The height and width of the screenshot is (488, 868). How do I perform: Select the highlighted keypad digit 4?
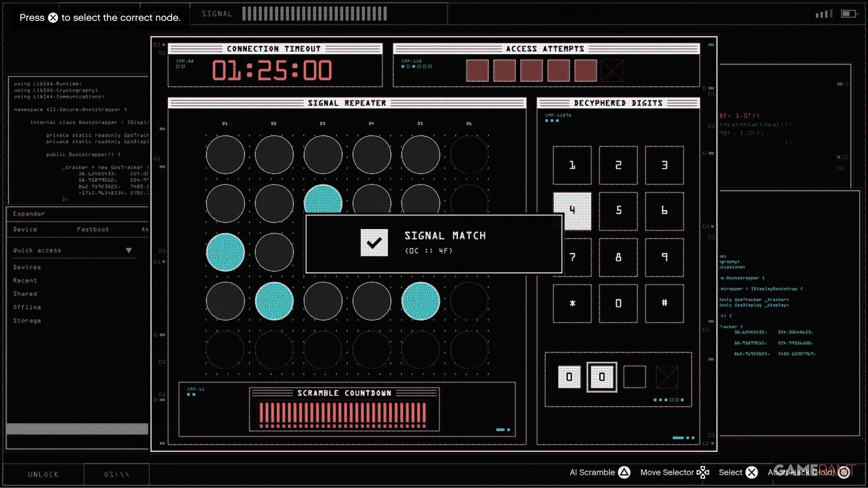click(572, 211)
